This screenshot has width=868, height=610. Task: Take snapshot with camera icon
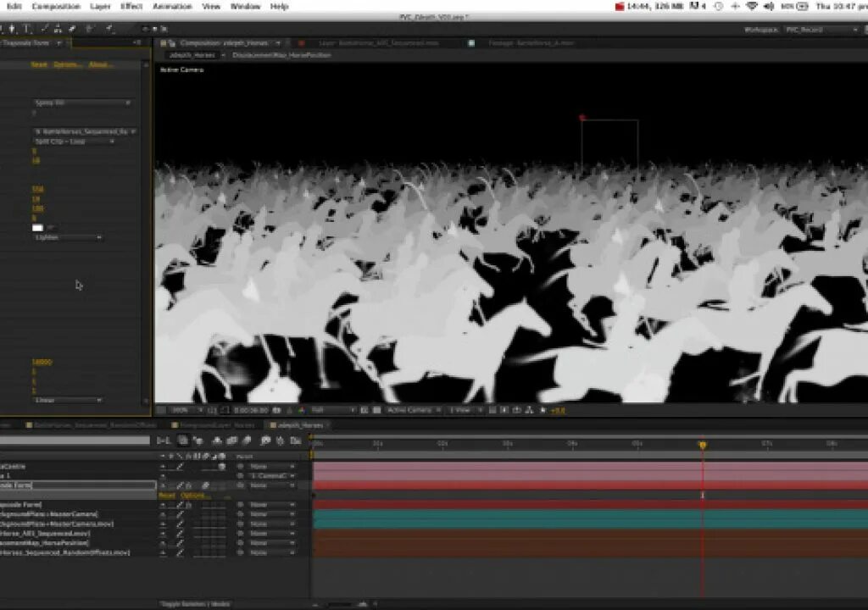276,410
